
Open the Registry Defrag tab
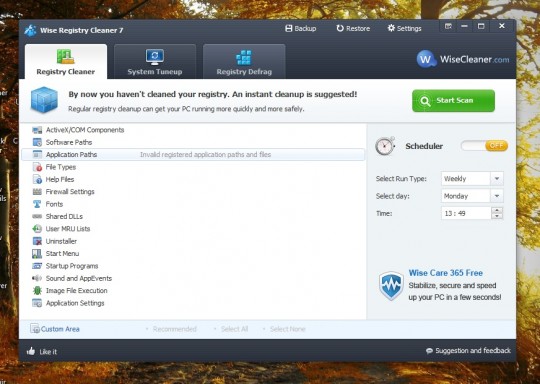coord(244,62)
